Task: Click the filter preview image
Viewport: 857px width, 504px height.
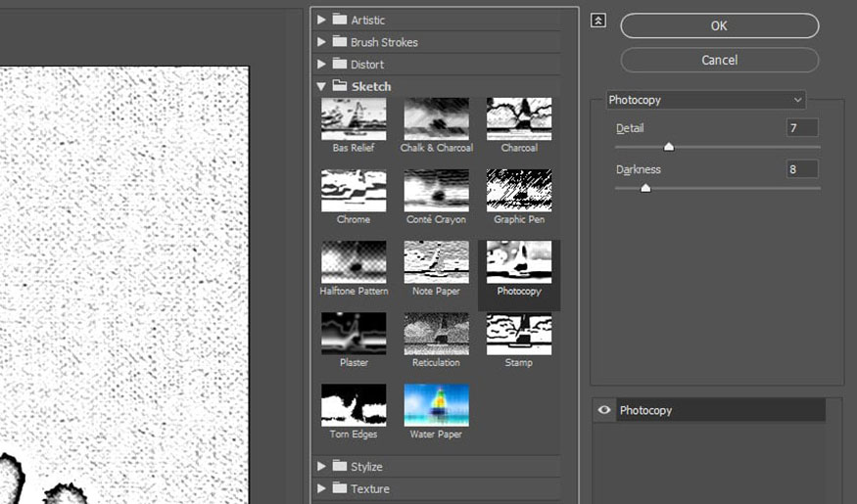Action: tap(124, 285)
